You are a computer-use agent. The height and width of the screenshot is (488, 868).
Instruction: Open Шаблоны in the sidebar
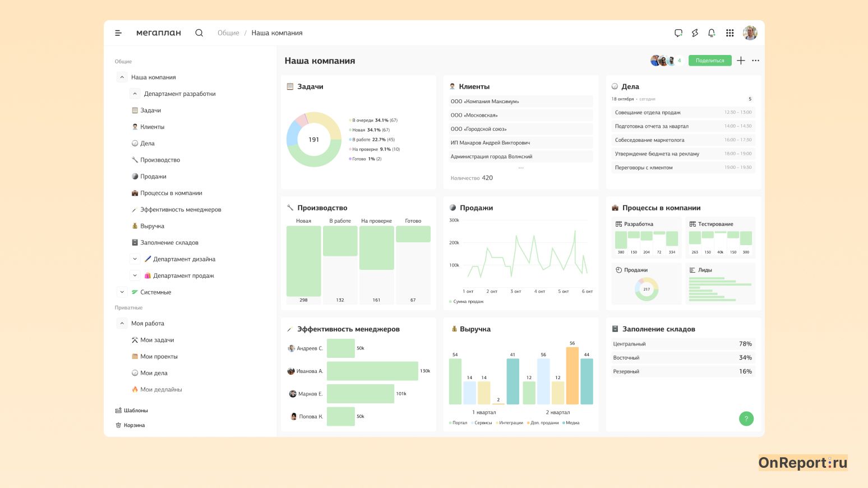pyautogui.click(x=132, y=411)
